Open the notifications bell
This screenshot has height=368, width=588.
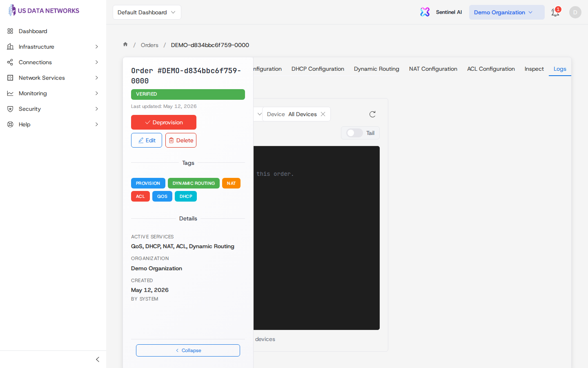[x=555, y=12]
